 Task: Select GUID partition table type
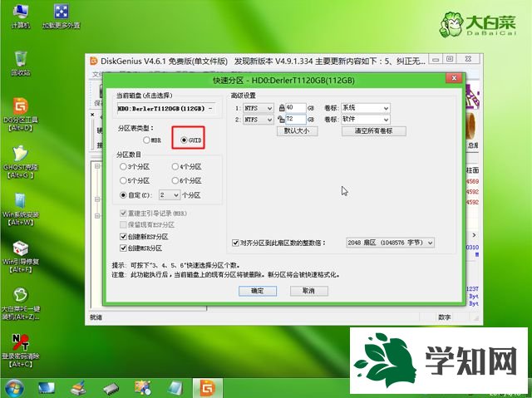click(x=191, y=140)
